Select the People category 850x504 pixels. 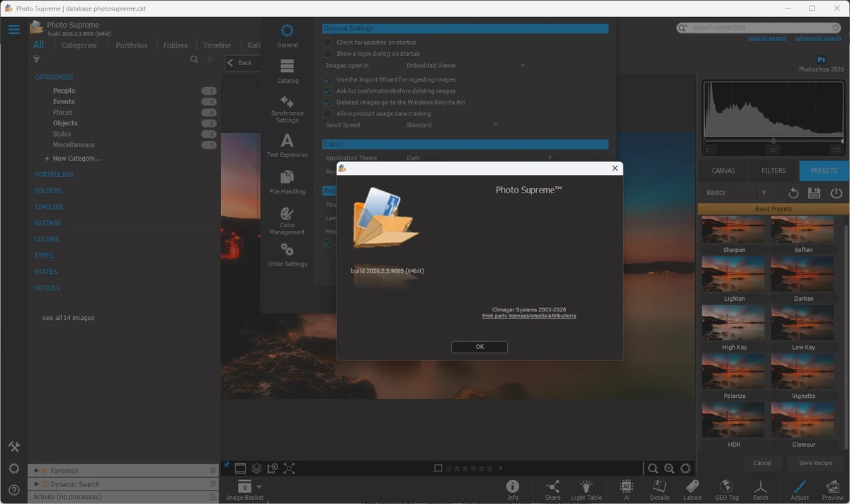pos(64,91)
